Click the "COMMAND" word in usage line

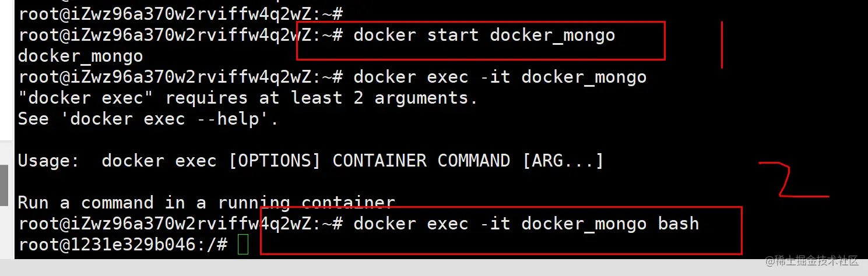(x=474, y=161)
